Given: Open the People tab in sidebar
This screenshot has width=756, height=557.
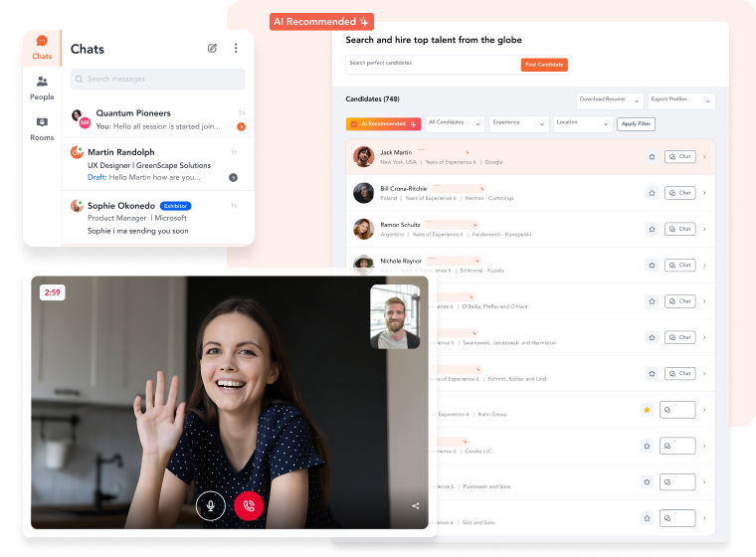Looking at the screenshot, I should [42, 89].
